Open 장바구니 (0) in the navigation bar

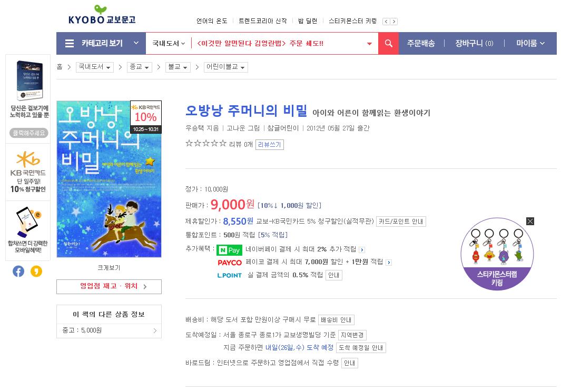click(474, 43)
